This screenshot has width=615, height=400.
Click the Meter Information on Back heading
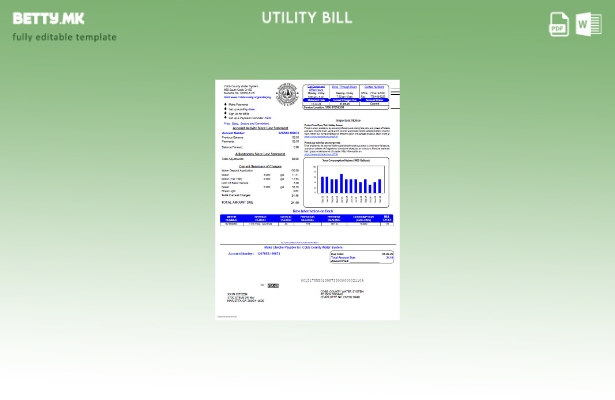(x=313, y=211)
